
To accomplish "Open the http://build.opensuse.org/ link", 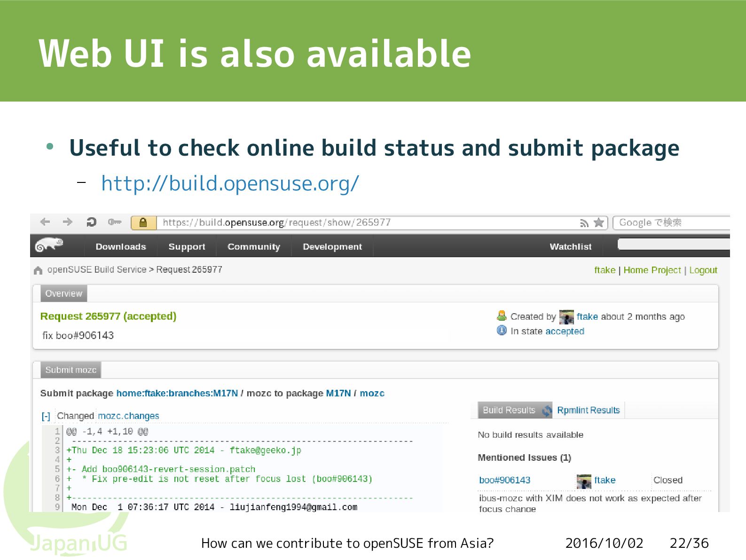I will [230, 184].
